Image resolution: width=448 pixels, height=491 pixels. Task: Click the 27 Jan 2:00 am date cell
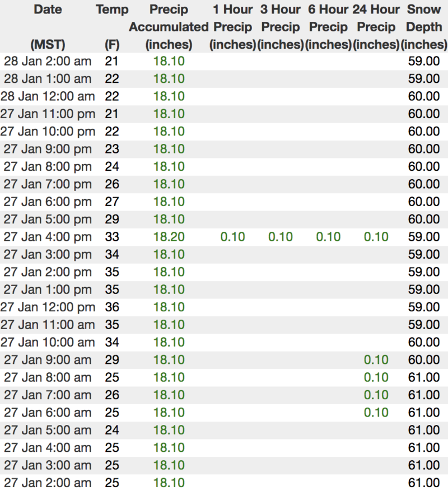click(48, 483)
